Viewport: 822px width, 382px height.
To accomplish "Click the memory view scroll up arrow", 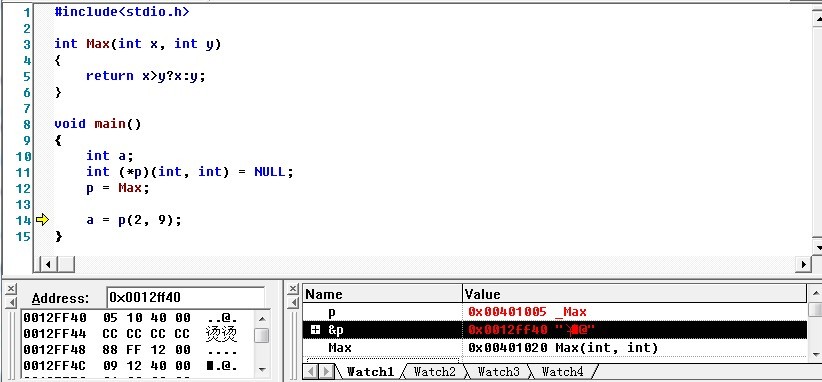I will click(262, 319).
